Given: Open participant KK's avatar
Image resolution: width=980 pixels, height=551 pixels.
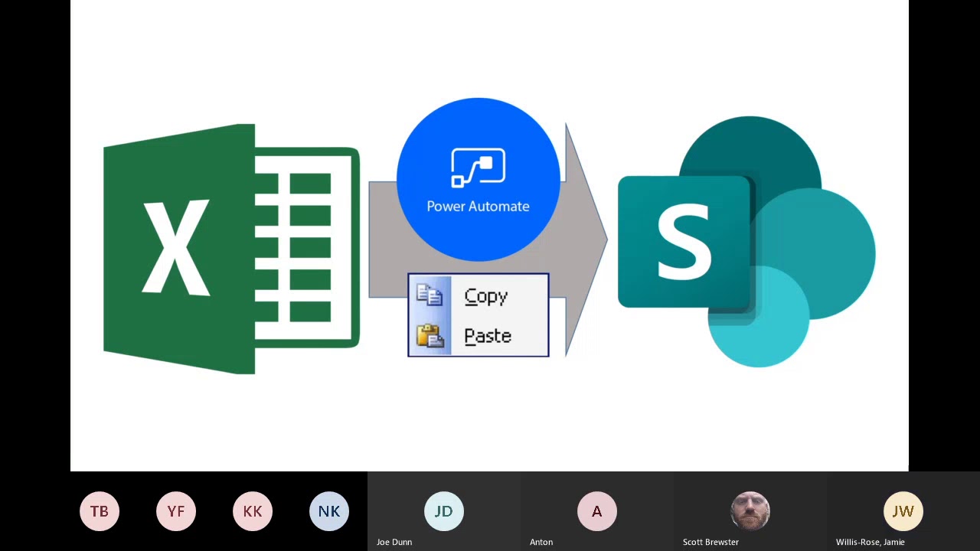Looking at the screenshot, I should tap(253, 511).
